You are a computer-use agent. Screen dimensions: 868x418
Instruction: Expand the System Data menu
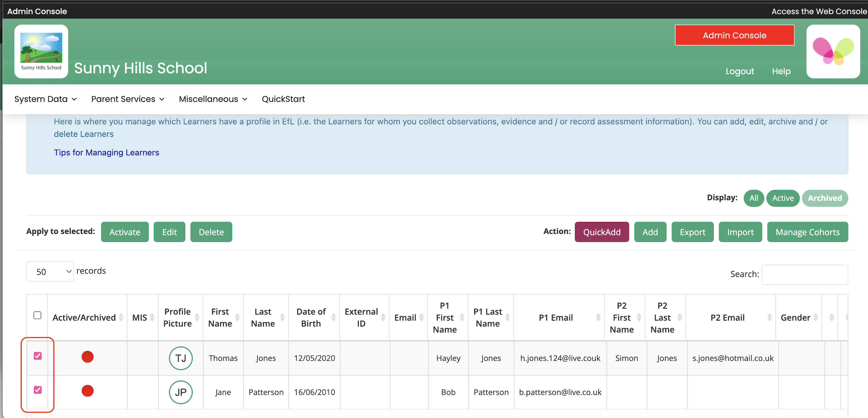(45, 99)
